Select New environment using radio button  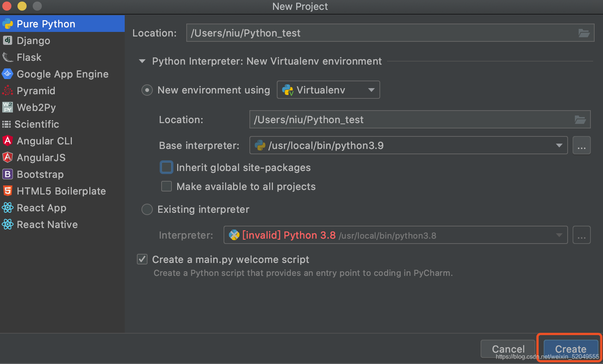(147, 90)
